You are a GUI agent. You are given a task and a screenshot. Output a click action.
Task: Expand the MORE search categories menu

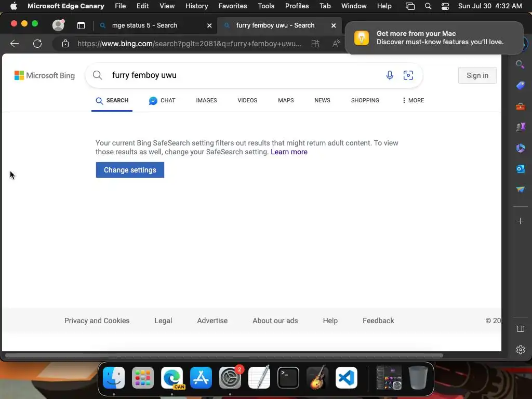413,100
